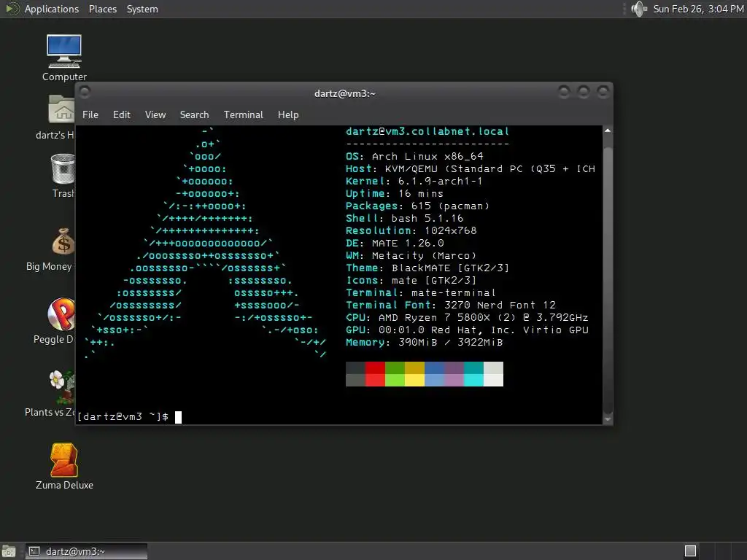Click the workspace switcher square in bottom panel

tap(690, 551)
